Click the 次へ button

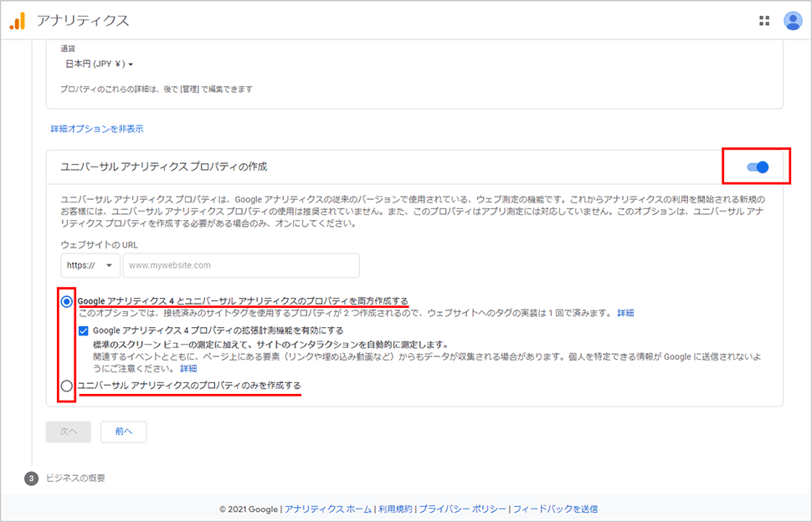(69, 432)
